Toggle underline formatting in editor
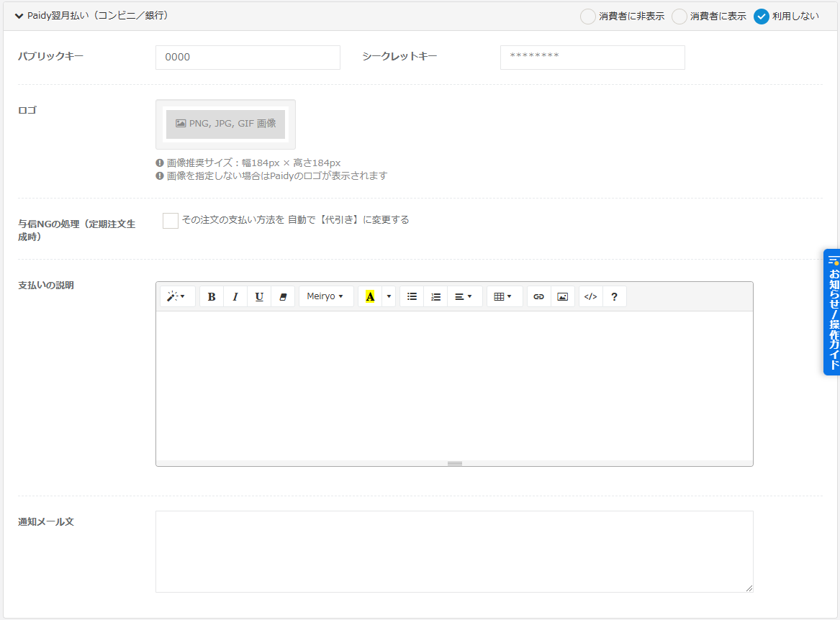Screen dimensions: 840x620 click(259, 296)
